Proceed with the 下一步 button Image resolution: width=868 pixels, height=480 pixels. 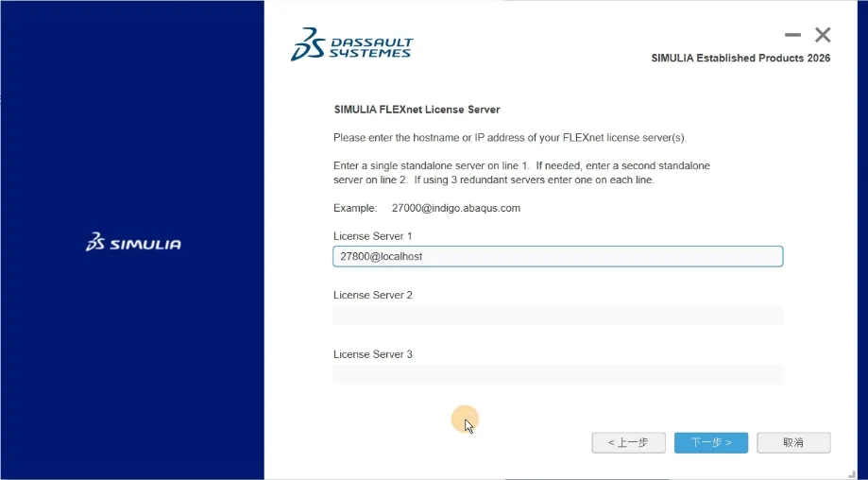tap(711, 442)
